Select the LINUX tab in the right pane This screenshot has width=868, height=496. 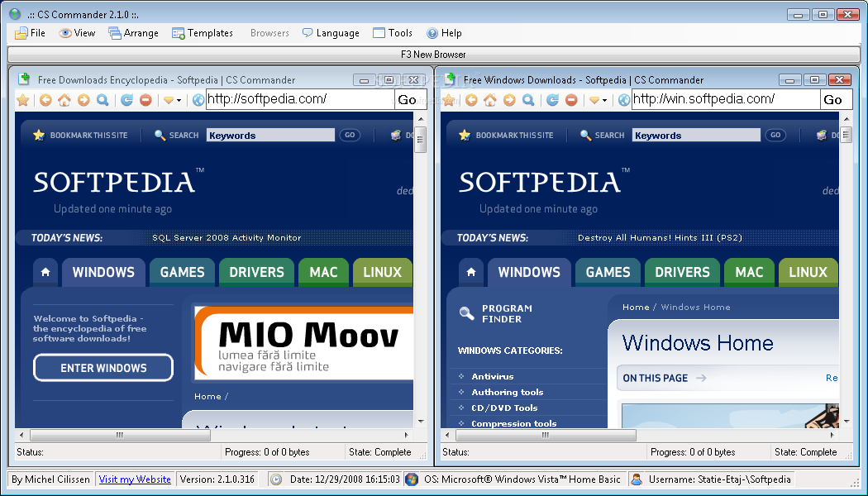click(x=808, y=272)
